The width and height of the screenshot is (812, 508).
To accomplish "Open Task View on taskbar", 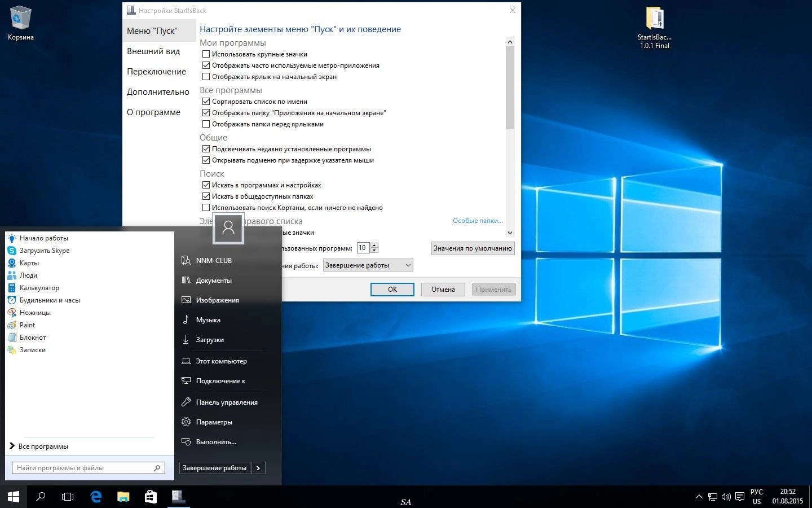I will point(68,497).
